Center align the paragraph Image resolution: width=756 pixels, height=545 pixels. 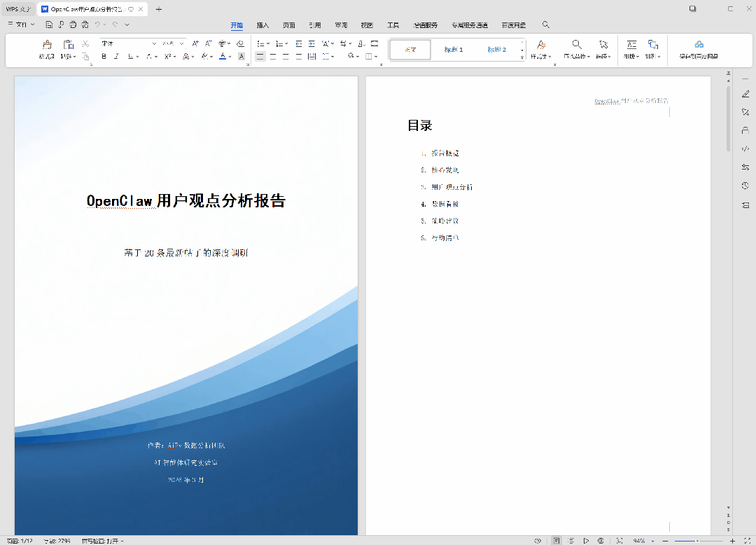click(273, 57)
